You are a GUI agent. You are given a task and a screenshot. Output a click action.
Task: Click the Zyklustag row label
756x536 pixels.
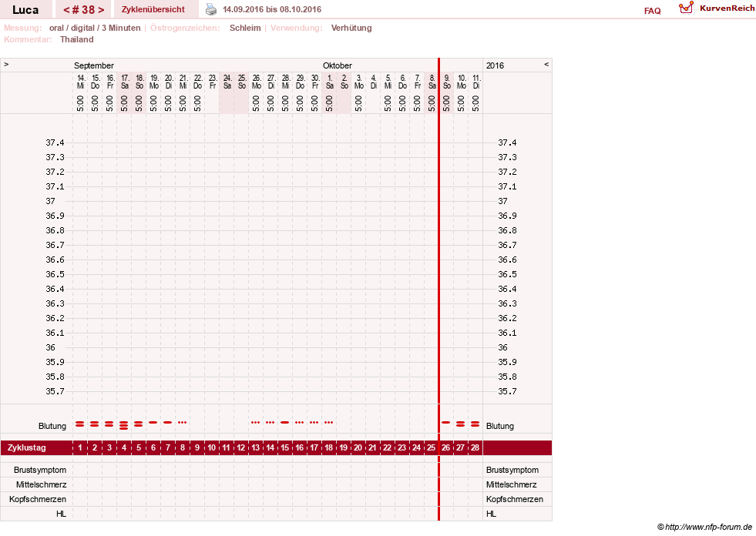click(26, 447)
